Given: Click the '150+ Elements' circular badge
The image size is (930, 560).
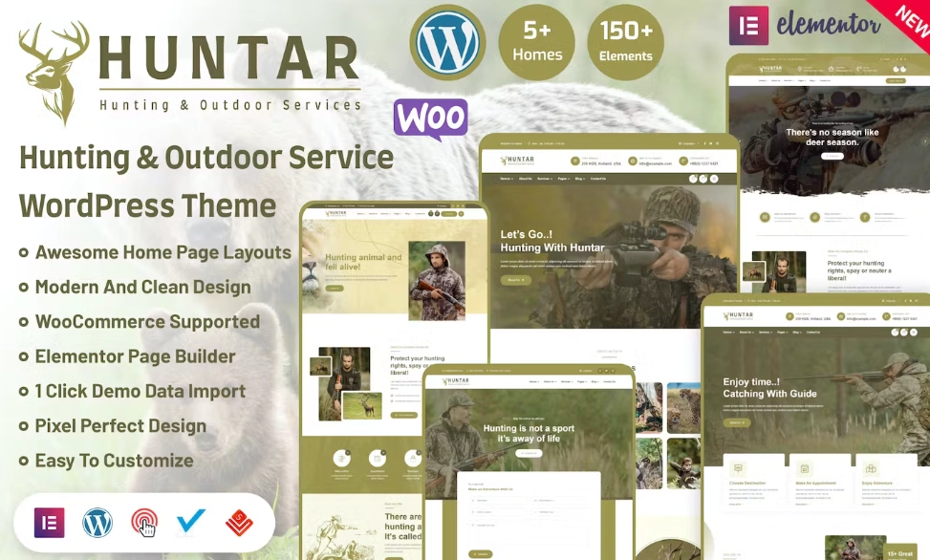Looking at the screenshot, I should 625,43.
